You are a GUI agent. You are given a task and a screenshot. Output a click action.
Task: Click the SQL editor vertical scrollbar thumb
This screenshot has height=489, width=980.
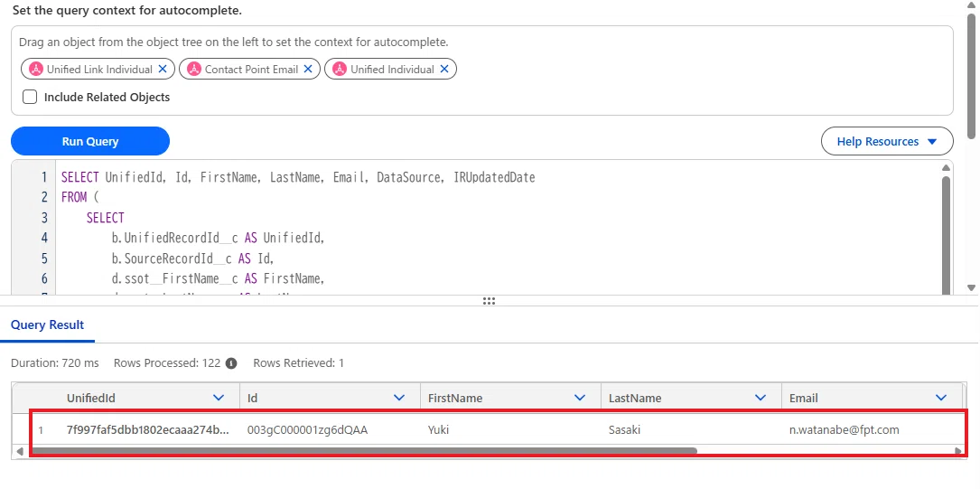click(947, 234)
